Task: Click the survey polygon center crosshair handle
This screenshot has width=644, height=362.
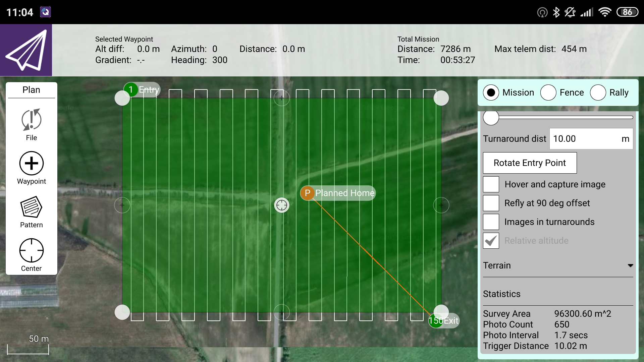Action: coord(282,205)
